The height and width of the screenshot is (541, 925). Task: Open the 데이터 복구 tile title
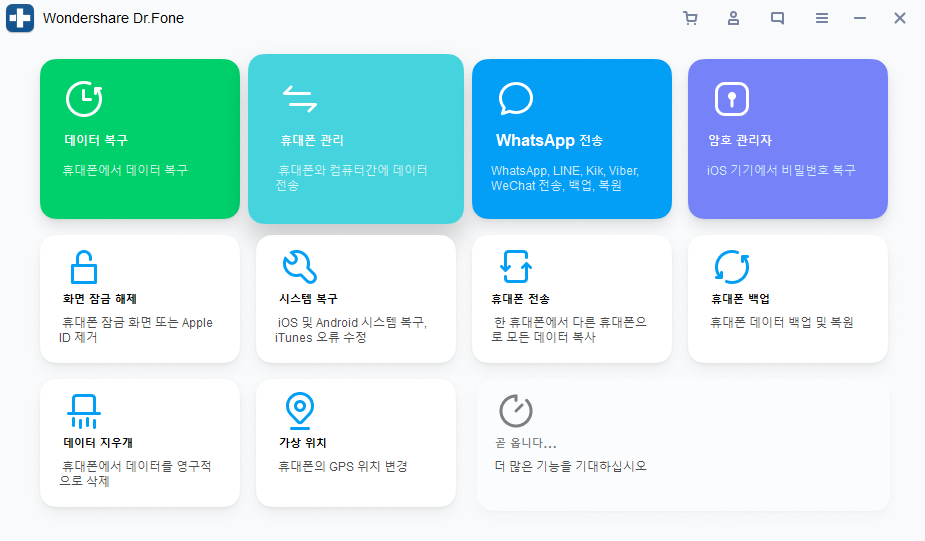pyautogui.click(x=96, y=140)
